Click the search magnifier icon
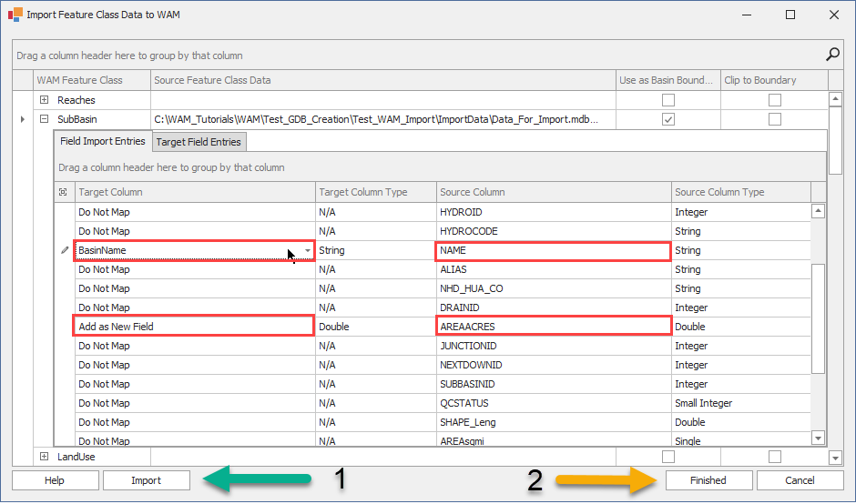Screen dimensions: 856x504 point(832,54)
